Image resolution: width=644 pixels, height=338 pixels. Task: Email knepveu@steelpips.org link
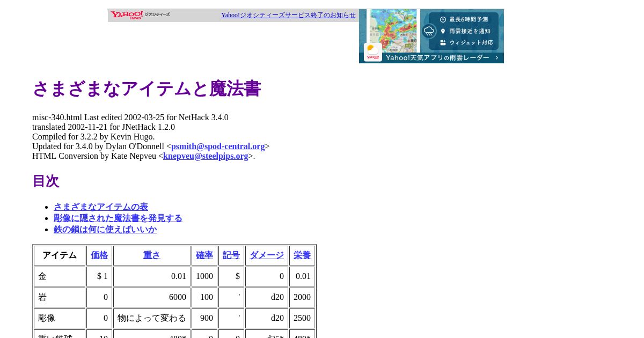coord(206,156)
